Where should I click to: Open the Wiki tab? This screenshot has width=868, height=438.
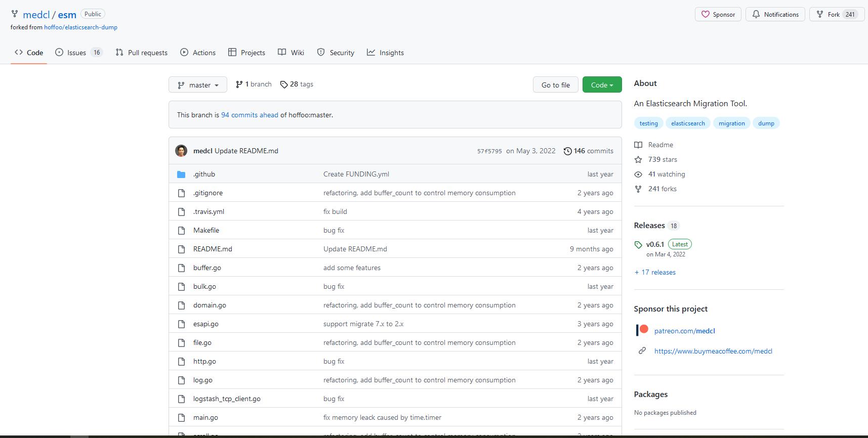291,53
